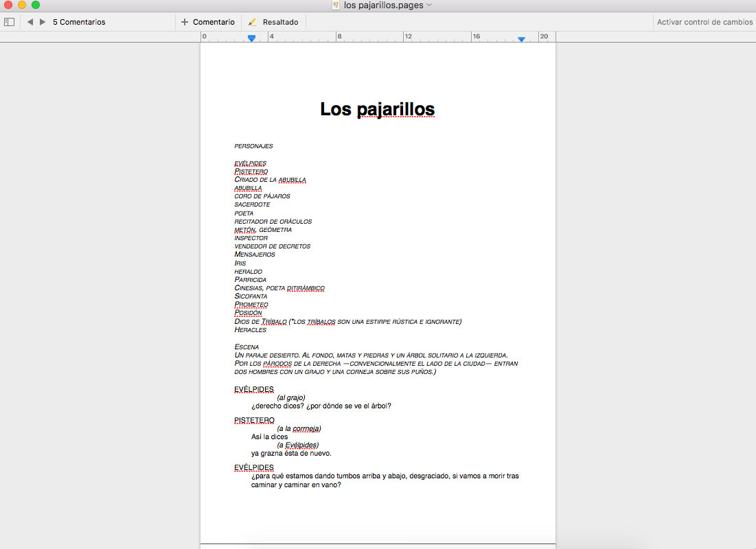
Task: Expand the document title dropdown chevron
Action: coord(429,5)
